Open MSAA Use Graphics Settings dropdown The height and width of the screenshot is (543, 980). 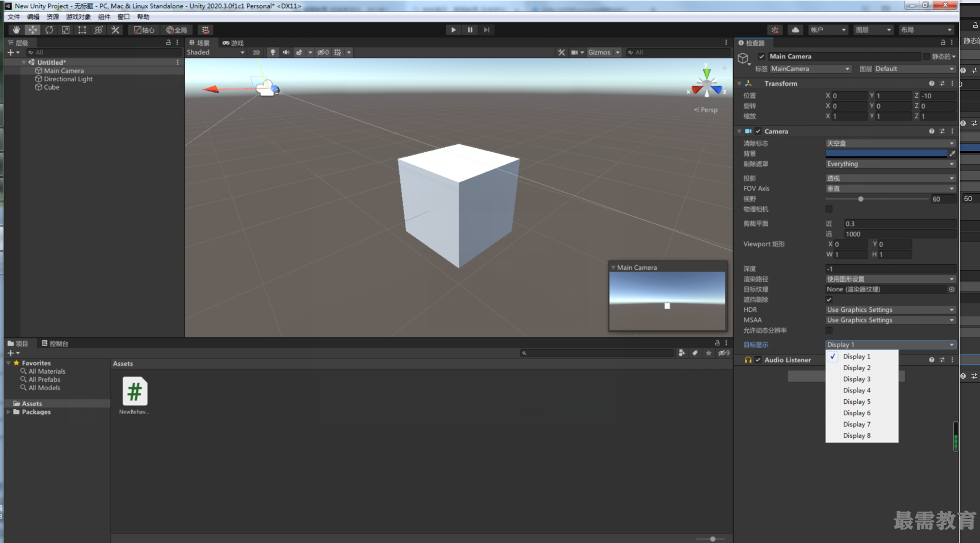(x=891, y=320)
